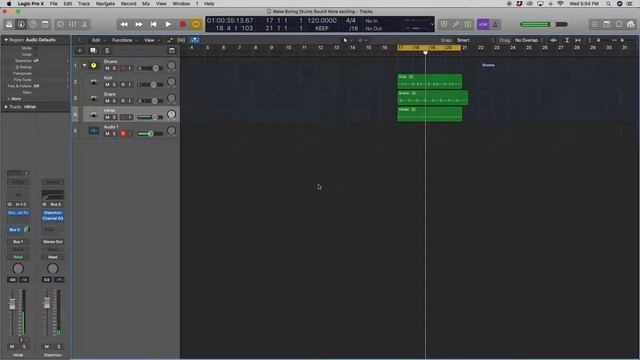Mute the Kick track
This screenshot has height=360, width=640.
(x=107, y=84)
